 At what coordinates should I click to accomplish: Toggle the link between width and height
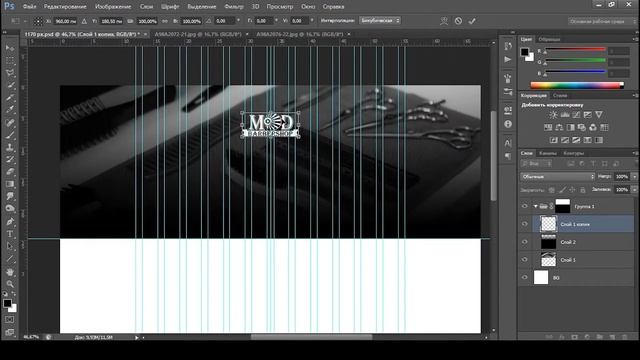tap(165, 21)
